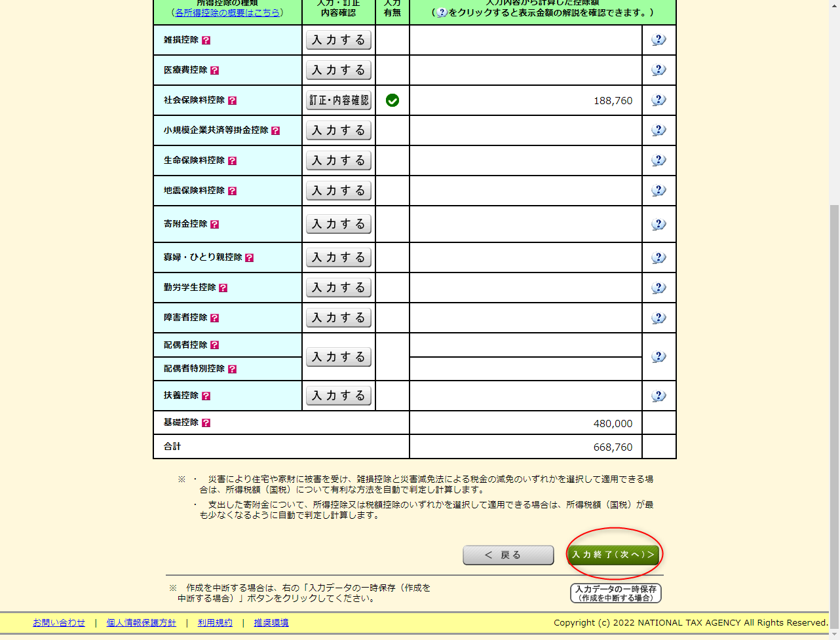Show amount explanation bubble for 配偶者控除 row

pyautogui.click(x=659, y=357)
